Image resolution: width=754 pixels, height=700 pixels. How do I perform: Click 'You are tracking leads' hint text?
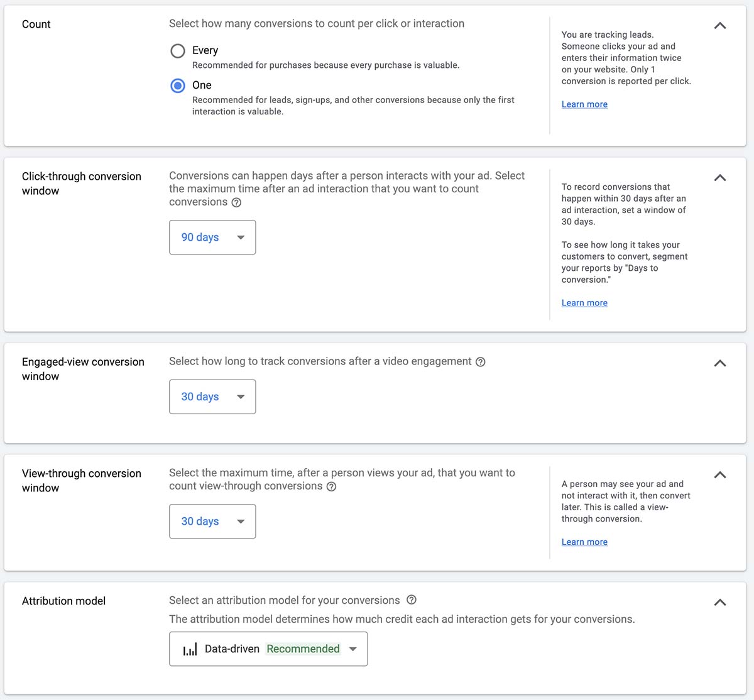626,58
